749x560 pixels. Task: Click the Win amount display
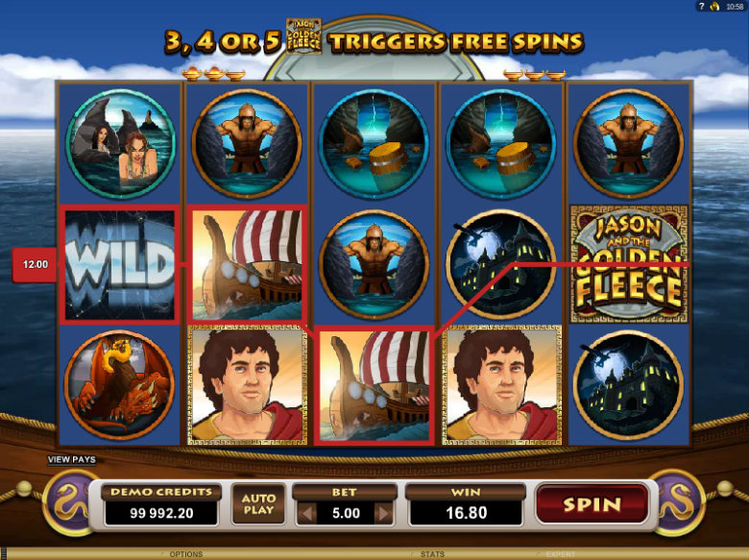tap(467, 513)
